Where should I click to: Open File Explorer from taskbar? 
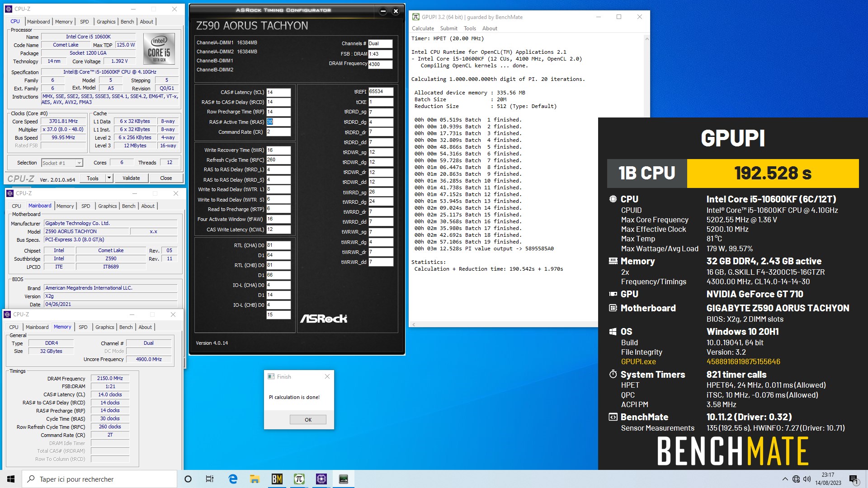pyautogui.click(x=255, y=479)
